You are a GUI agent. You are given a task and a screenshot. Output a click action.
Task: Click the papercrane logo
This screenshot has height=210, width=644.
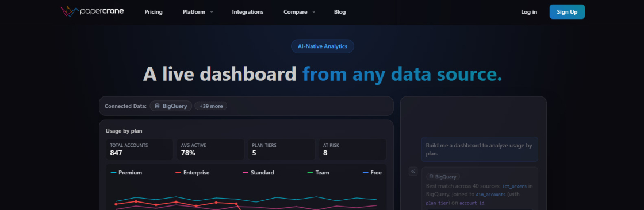[x=92, y=11]
